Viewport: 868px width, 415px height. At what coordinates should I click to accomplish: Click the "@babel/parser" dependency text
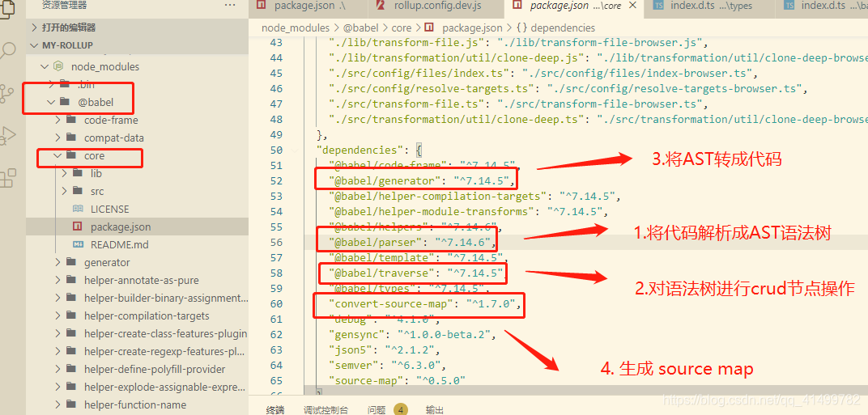pos(376,243)
